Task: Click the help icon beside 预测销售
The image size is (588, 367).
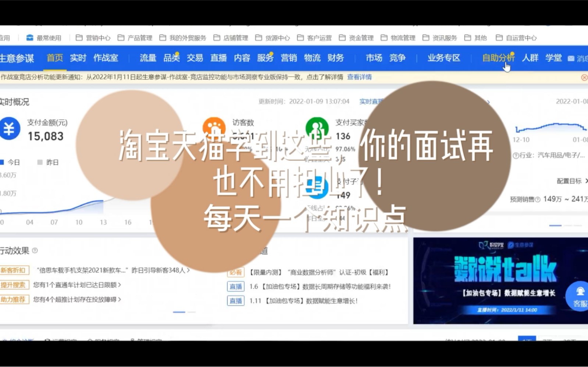Action: coord(538,199)
